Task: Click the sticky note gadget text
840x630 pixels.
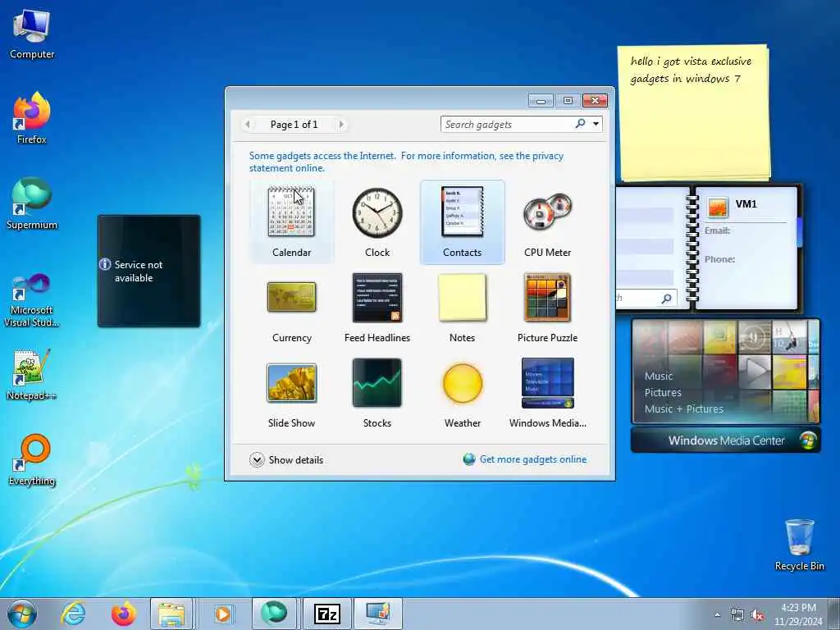Action: [x=691, y=70]
